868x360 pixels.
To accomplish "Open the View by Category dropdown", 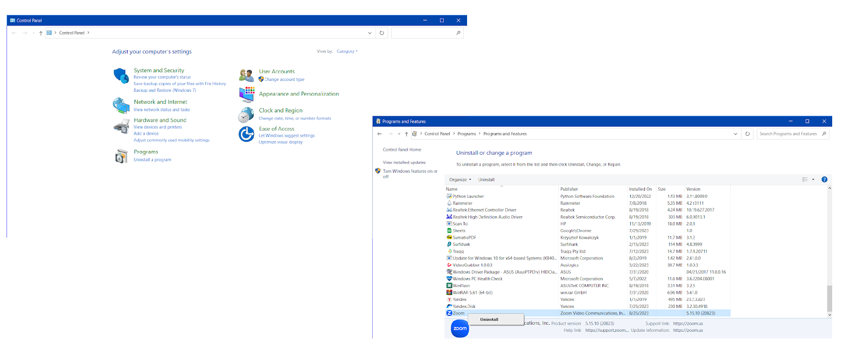I will [x=347, y=52].
